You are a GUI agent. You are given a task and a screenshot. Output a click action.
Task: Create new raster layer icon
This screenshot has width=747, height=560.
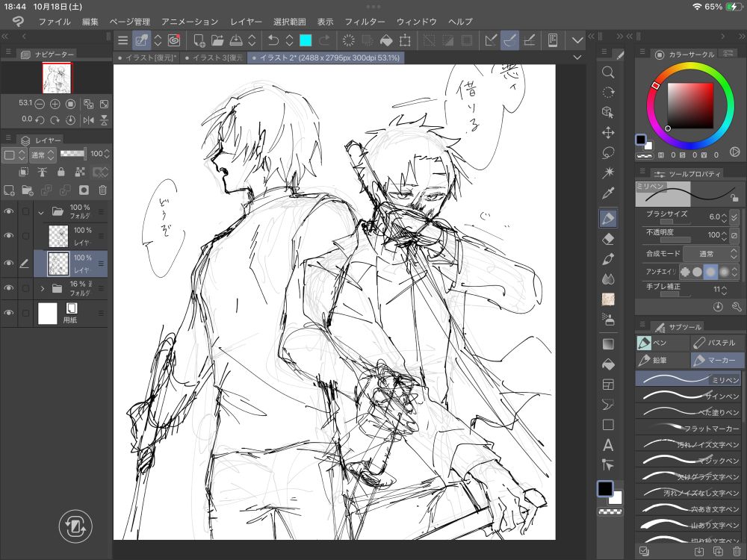tap(9, 190)
